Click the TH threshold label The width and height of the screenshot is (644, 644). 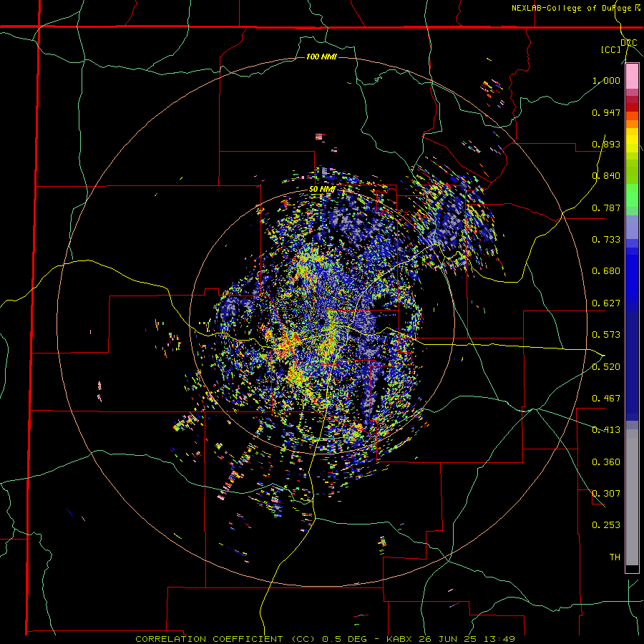(615, 557)
